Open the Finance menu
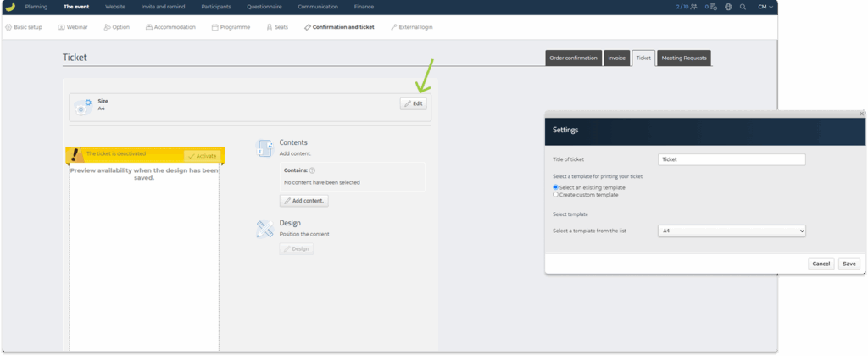868x356 pixels. (x=364, y=7)
